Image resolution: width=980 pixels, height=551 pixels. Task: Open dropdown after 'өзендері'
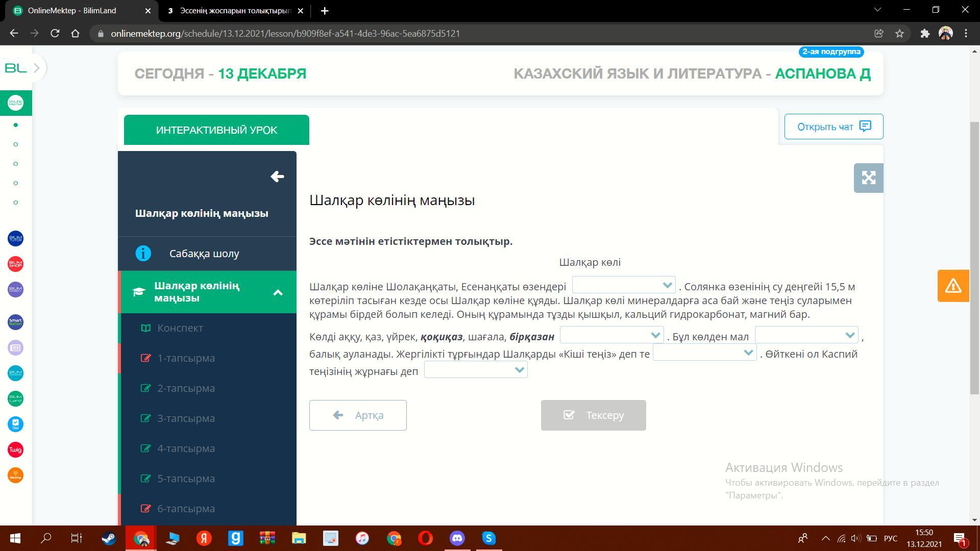(x=624, y=285)
